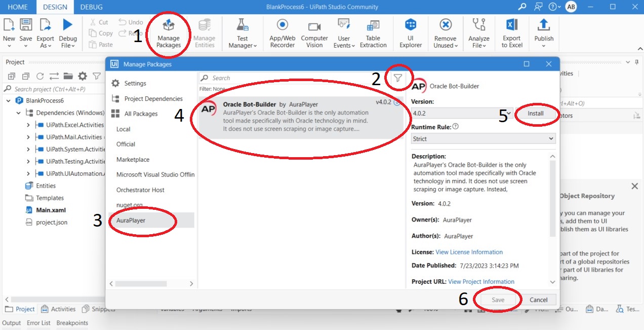The height and width of the screenshot is (330, 644).
Task: Click Remove Unused ribbon button
Action: (x=446, y=33)
